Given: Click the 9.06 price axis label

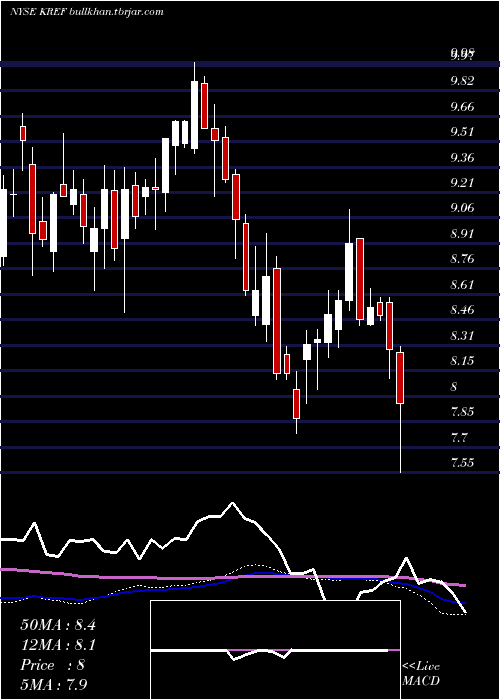Looking at the screenshot, I should [x=462, y=208].
